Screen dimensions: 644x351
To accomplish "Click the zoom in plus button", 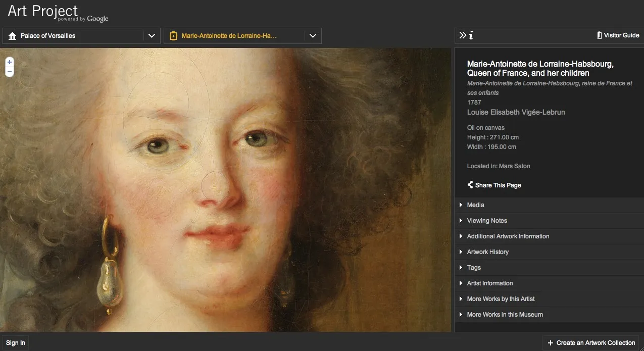I will click(10, 62).
